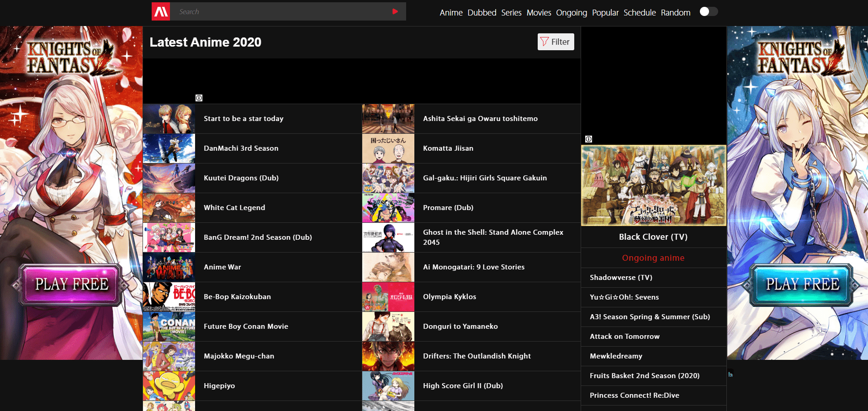The height and width of the screenshot is (411, 868).
Task: Click the DanMachi 3rd Season thumbnail
Action: tap(169, 148)
